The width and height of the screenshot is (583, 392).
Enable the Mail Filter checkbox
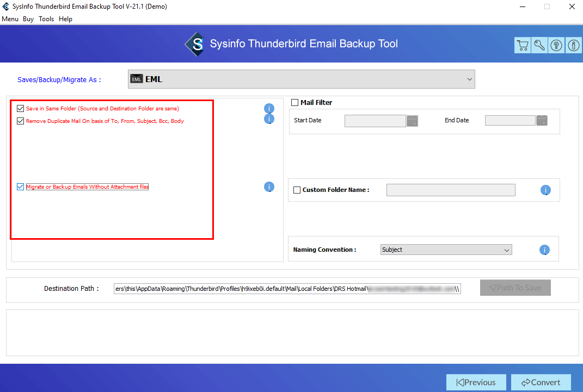click(x=295, y=102)
